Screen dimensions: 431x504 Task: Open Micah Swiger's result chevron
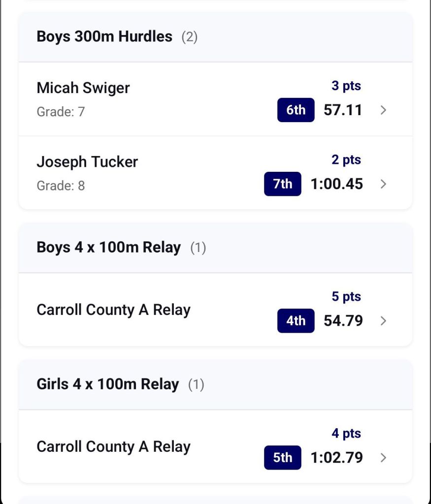tap(383, 110)
